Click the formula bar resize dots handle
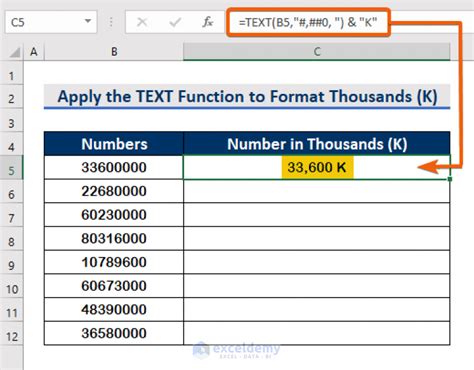Screen dimensions: 474x370 [x=111, y=22]
